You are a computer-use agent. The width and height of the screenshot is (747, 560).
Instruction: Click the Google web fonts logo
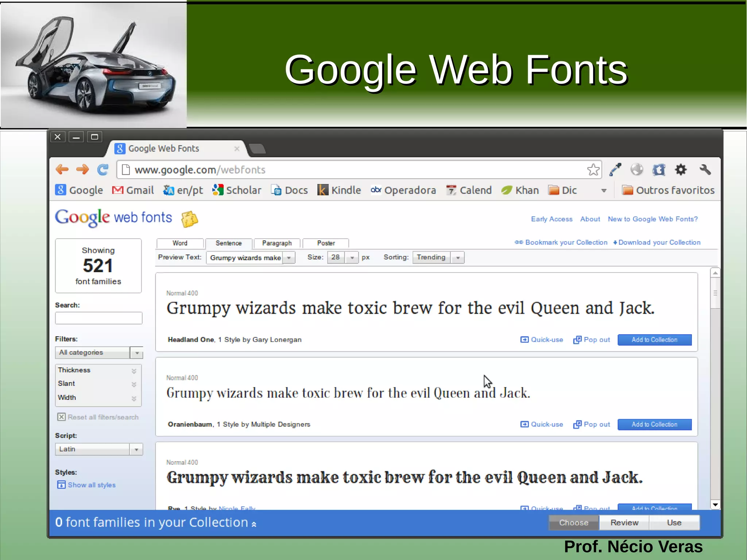click(x=113, y=218)
